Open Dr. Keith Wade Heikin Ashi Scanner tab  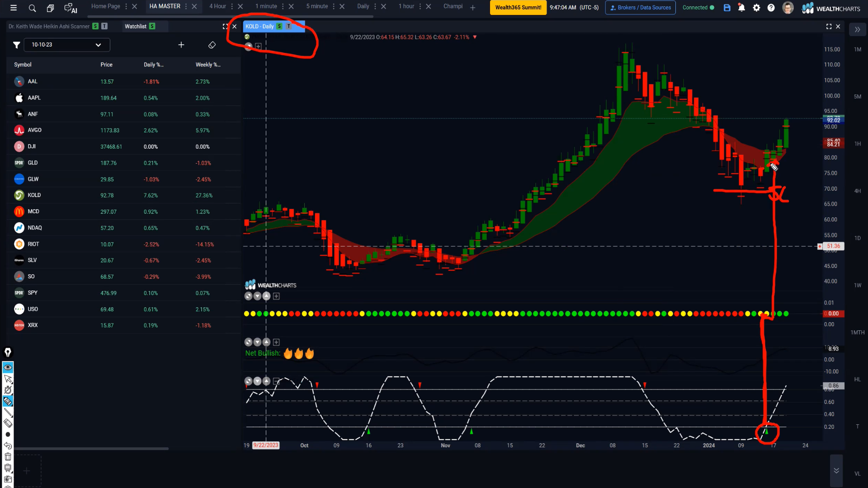point(49,26)
